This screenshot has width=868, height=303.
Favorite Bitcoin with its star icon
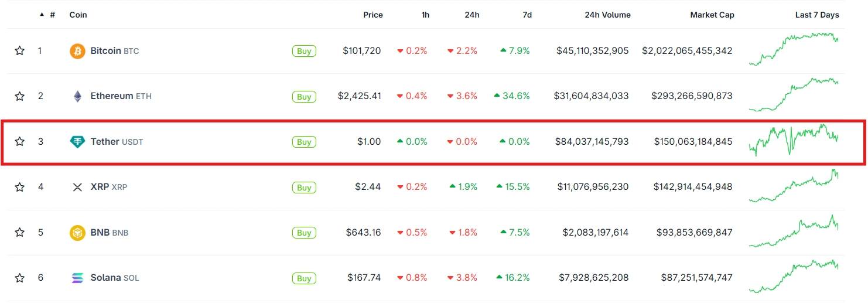click(x=19, y=51)
